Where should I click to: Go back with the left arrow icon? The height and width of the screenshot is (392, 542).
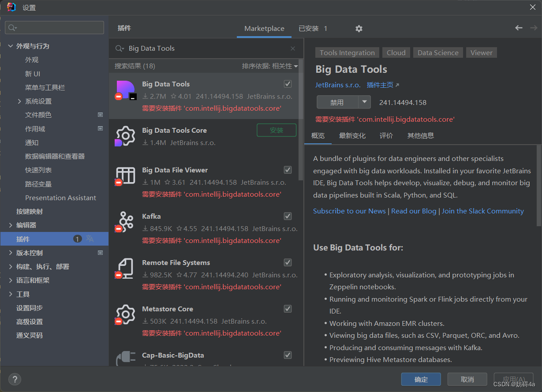[519, 28]
